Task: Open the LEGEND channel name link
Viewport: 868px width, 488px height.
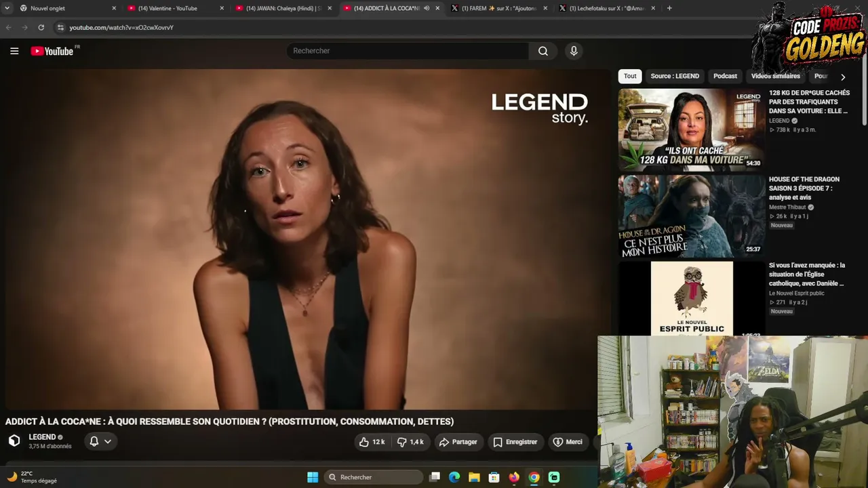Action: pos(42,437)
